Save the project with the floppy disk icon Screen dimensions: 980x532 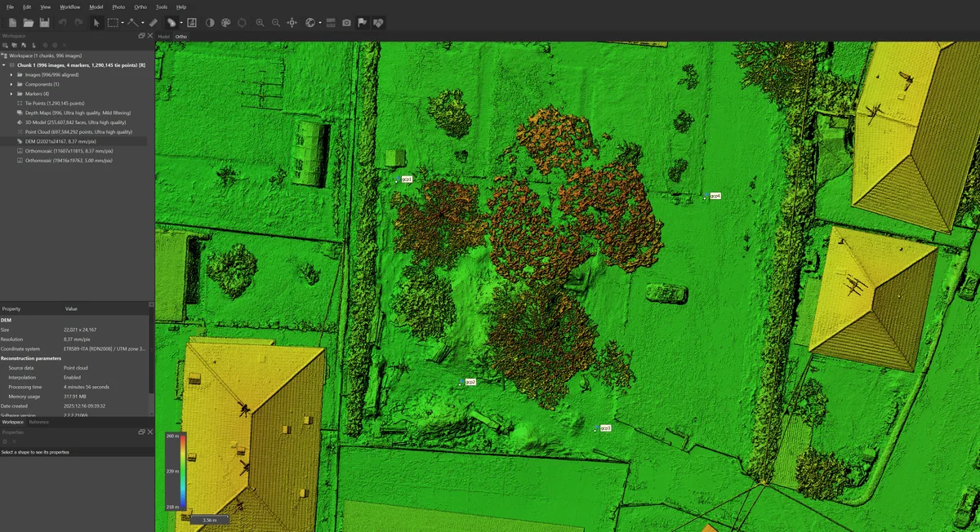point(44,23)
